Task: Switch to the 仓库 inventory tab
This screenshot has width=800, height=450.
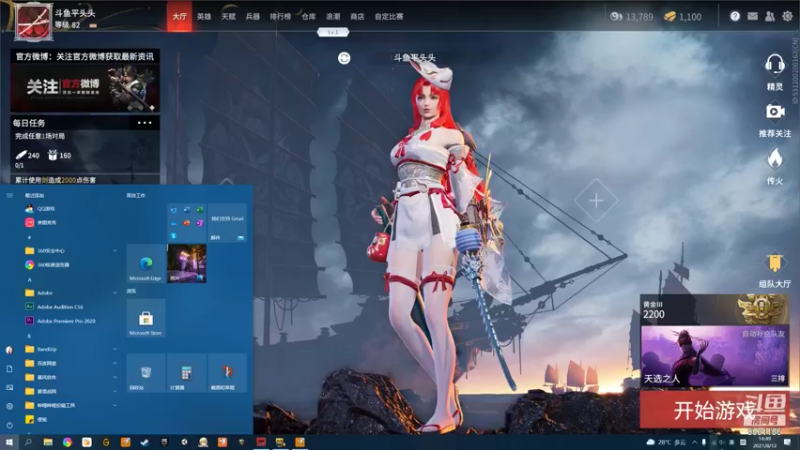Action: click(x=308, y=16)
